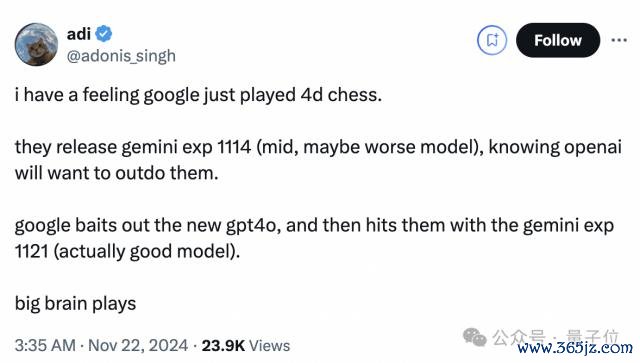Click the line 'will want to outdo them.'

117,173
